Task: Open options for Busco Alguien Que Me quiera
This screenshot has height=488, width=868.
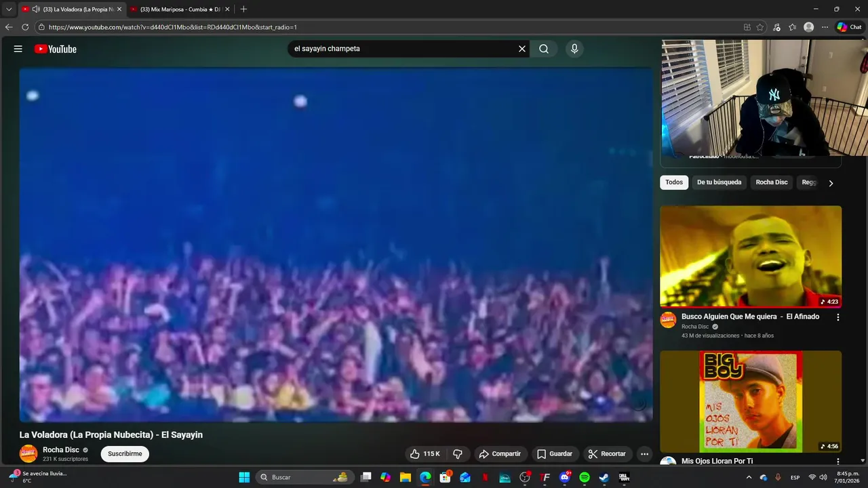Action: coord(838,317)
